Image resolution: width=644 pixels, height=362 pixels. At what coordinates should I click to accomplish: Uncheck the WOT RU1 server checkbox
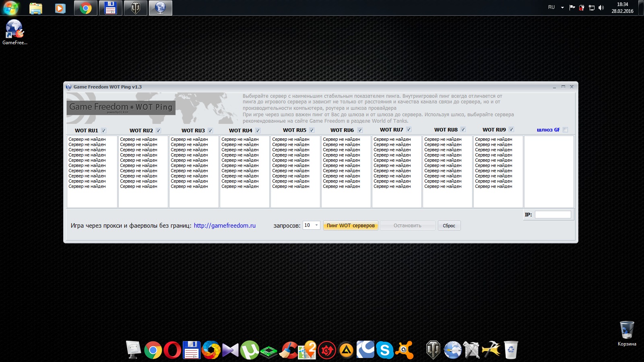click(x=103, y=130)
